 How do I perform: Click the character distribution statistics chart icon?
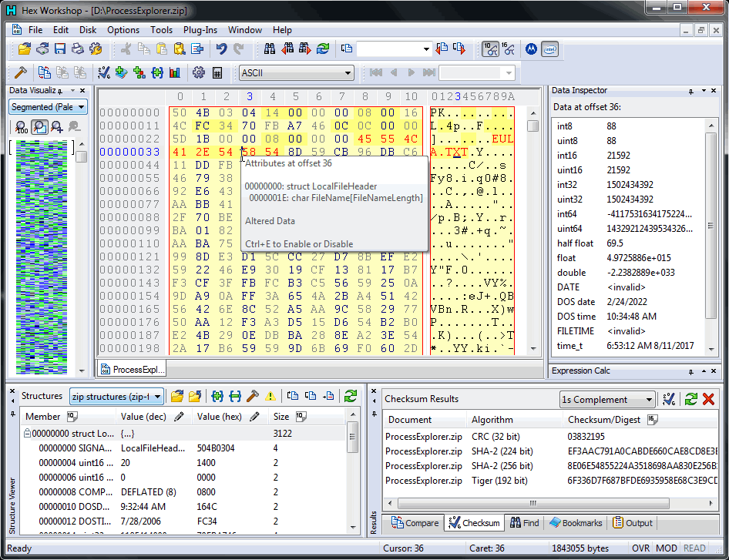[x=175, y=72]
